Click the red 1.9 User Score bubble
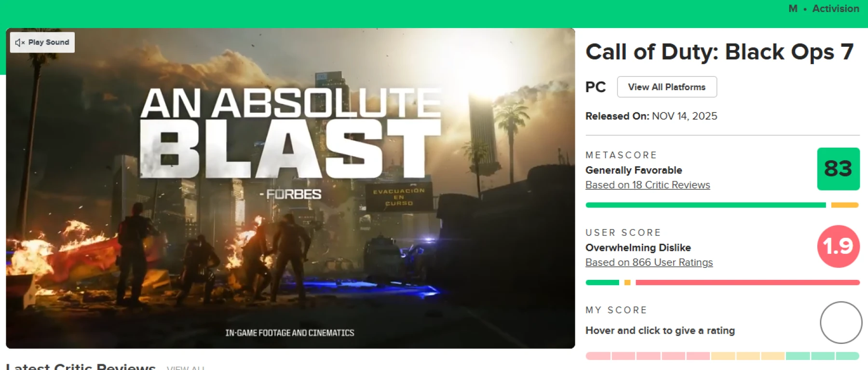The image size is (868, 370). [x=838, y=247]
